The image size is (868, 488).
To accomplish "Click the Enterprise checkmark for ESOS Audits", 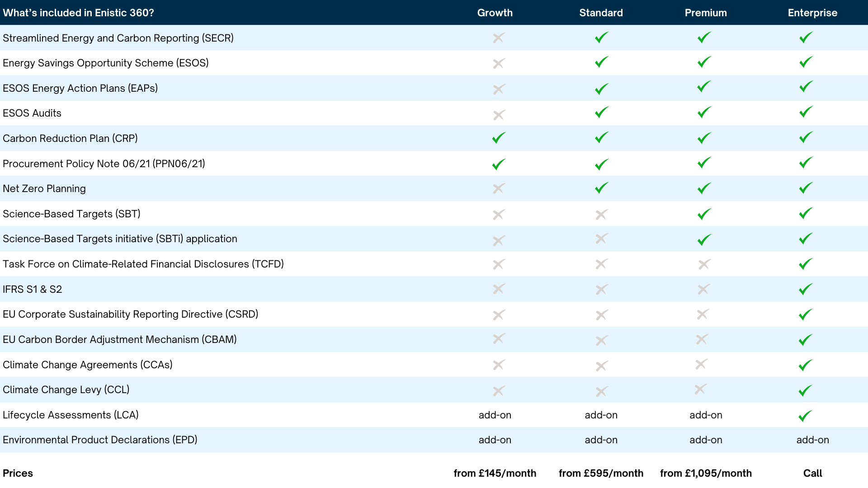I will (x=806, y=112).
